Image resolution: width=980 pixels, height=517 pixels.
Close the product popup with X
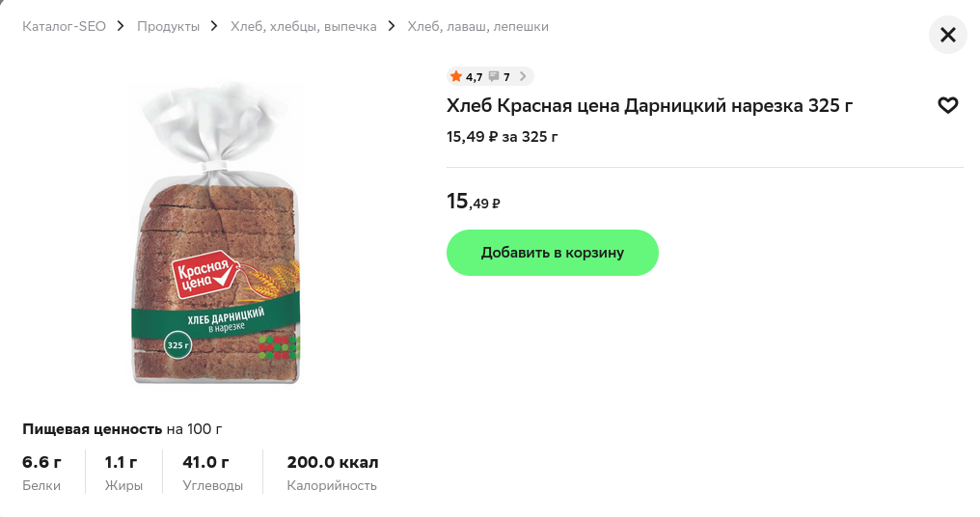coord(947,35)
